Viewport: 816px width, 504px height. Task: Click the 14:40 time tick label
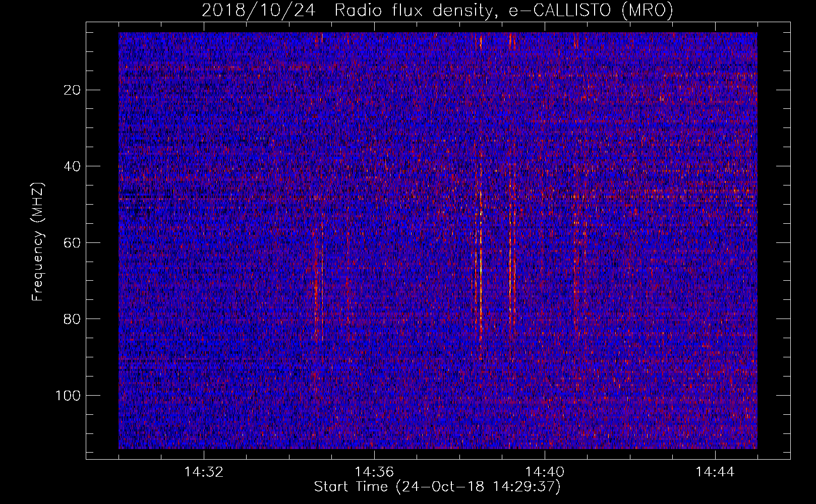545,472
